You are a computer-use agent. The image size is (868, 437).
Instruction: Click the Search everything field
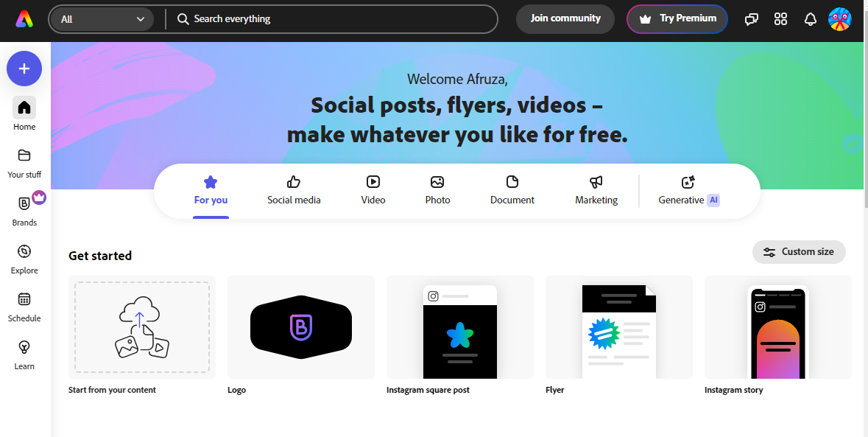(x=331, y=19)
